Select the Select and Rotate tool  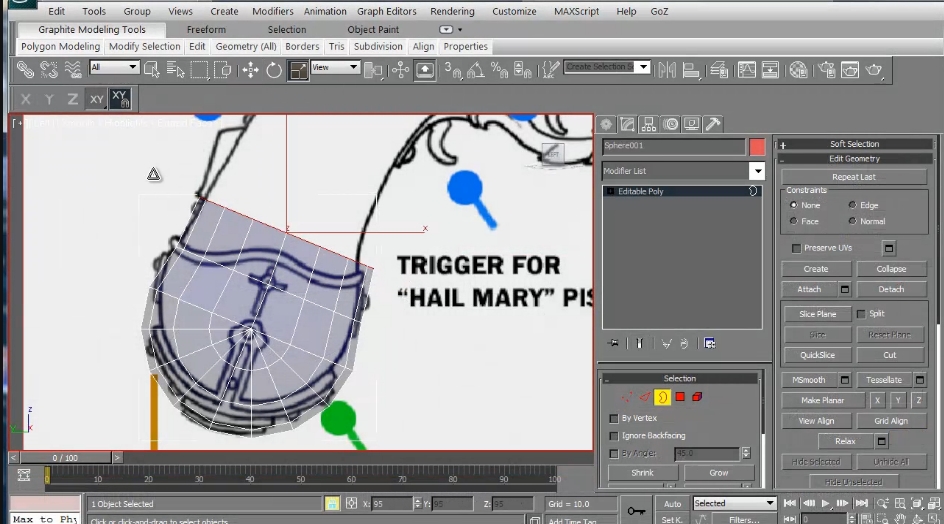pyautogui.click(x=274, y=70)
